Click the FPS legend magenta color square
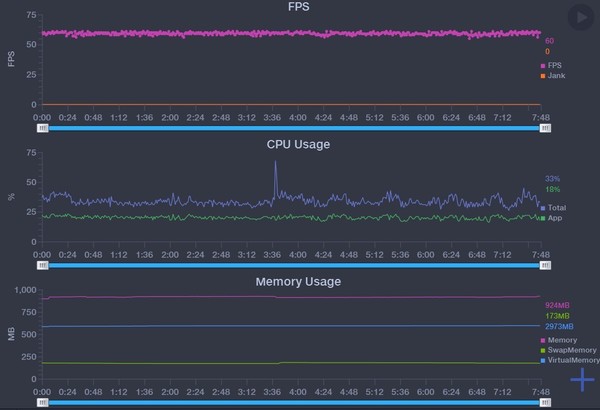The width and height of the screenshot is (600, 410). point(543,66)
